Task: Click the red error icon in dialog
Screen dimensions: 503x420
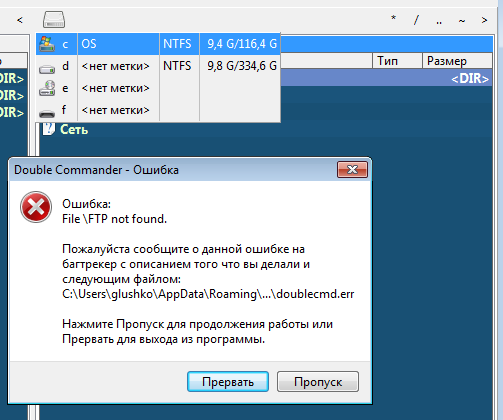Action: coord(36,207)
